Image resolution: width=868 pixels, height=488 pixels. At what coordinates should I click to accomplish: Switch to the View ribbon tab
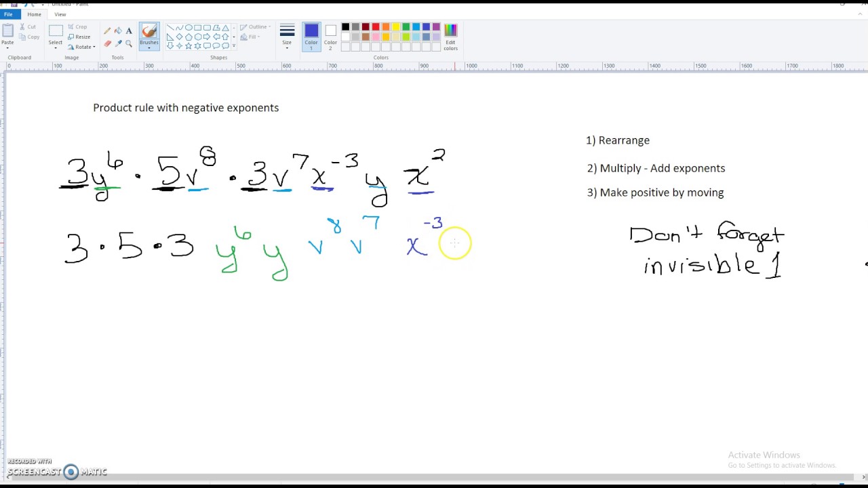(x=60, y=14)
